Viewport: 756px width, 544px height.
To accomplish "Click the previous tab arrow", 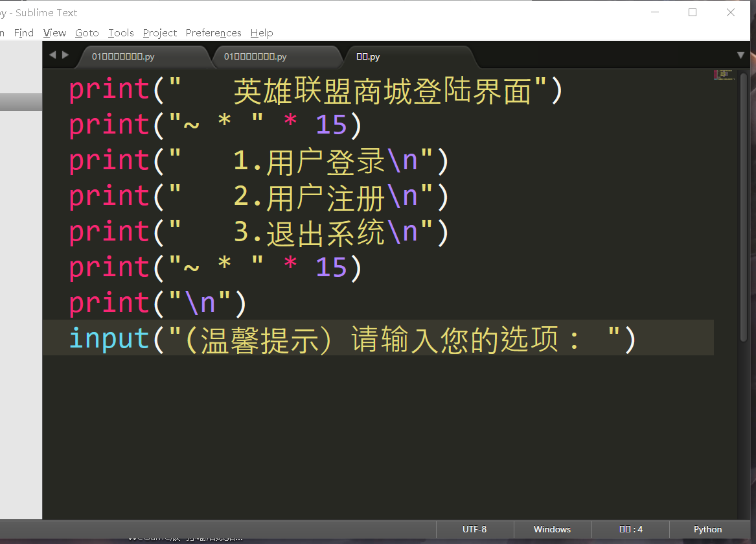I will pos(52,55).
